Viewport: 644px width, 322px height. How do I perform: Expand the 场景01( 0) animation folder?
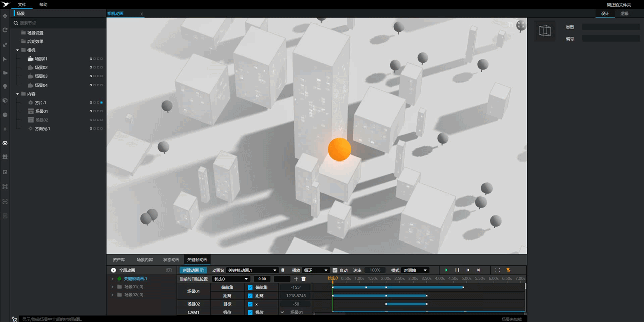113,287
